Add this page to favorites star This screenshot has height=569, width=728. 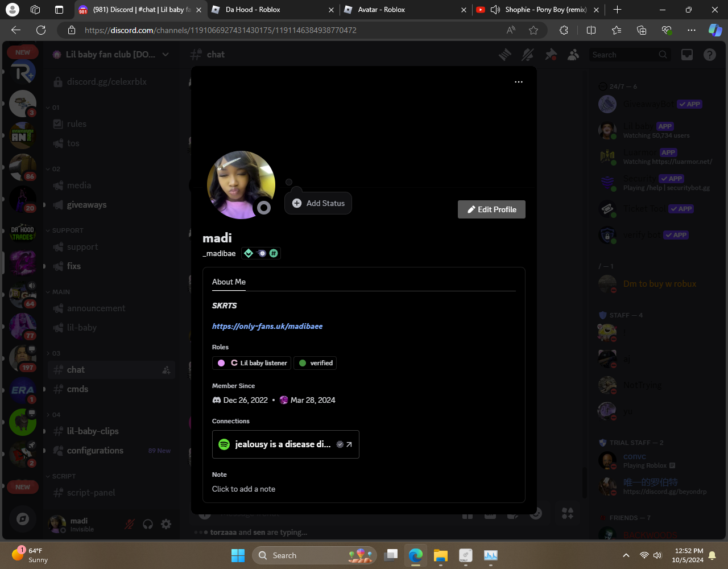coord(533,30)
